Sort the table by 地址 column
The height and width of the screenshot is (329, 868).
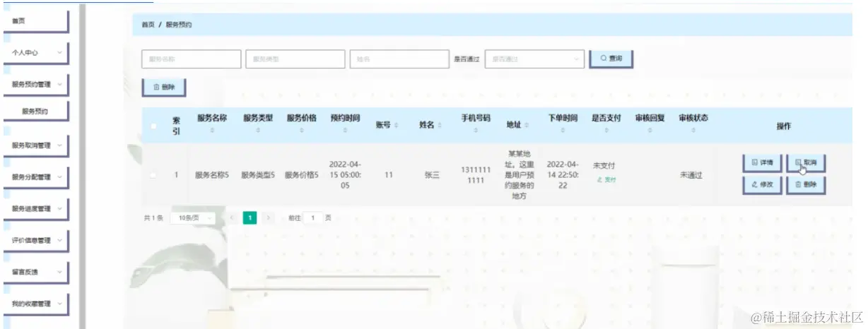tap(527, 125)
